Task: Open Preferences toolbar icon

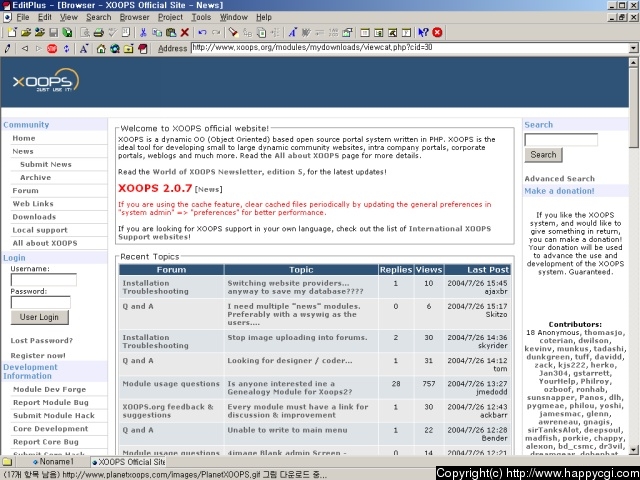Action: pyautogui.click(x=347, y=32)
